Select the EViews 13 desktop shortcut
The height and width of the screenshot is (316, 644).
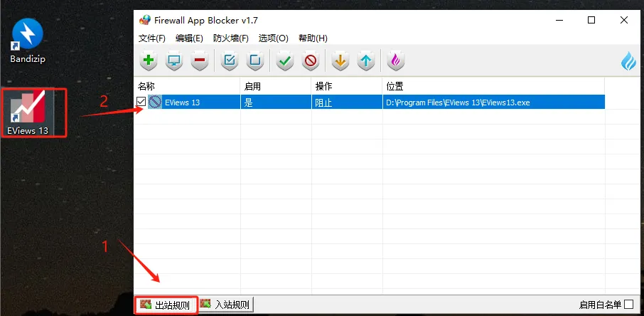tap(28, 112)
